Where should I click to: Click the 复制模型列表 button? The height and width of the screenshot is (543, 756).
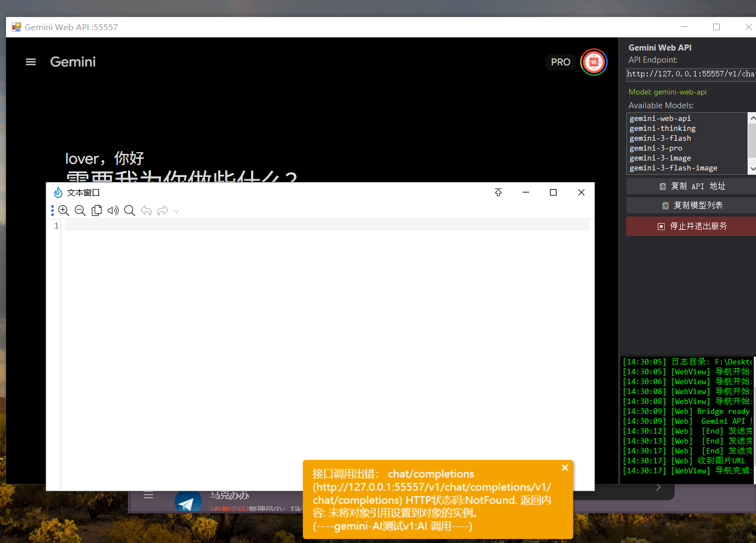[692, 206]
